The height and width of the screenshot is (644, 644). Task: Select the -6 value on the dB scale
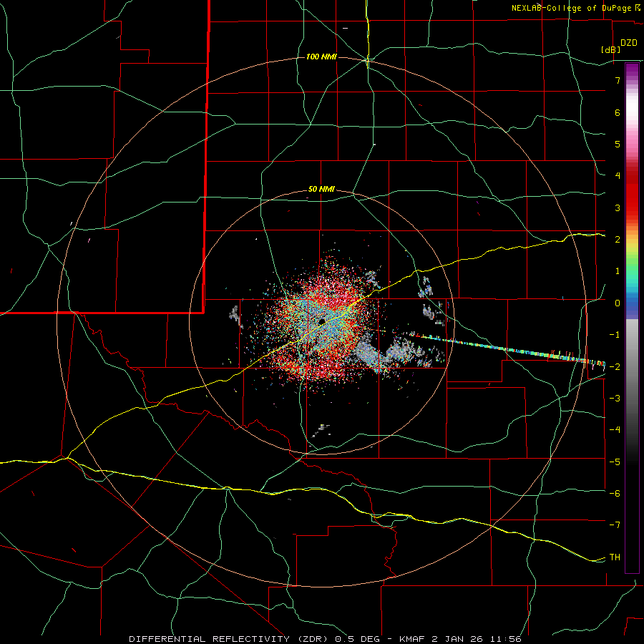coord(615,494)
